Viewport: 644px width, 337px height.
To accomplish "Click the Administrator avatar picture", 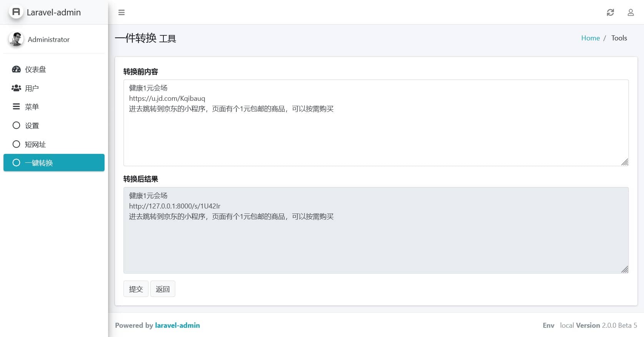I will 16,39.
